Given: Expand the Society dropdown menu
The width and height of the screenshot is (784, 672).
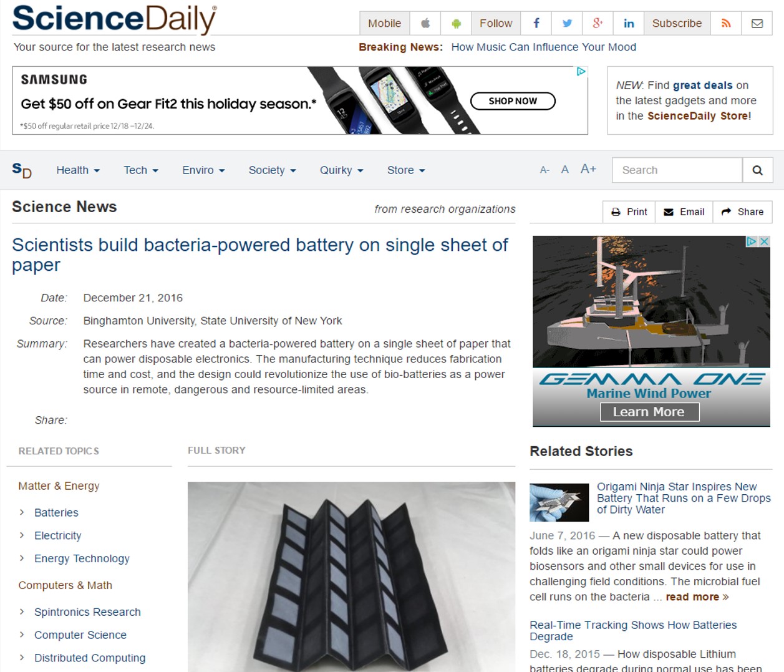Looking at the screenshot, I should 272,170.
